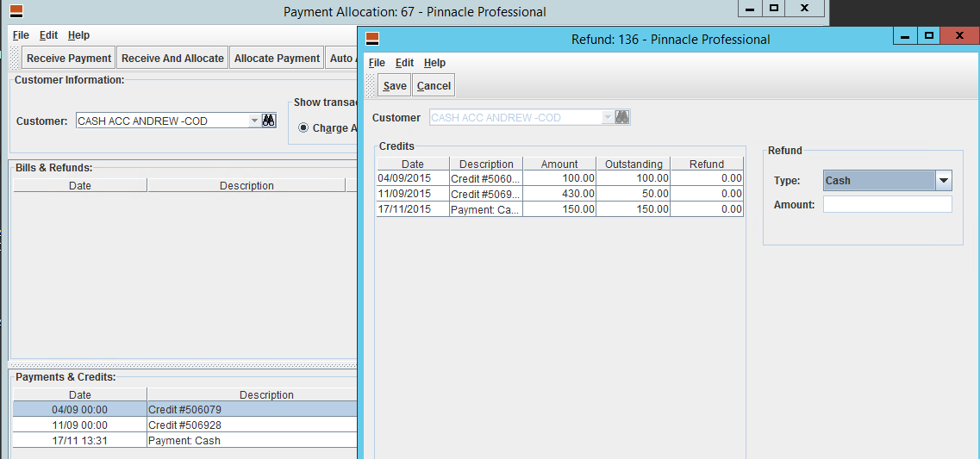The height and width of the screenshot is (459, 980).
Task: Click the Refund window toolbar drag handle
Action: point(371,85)
